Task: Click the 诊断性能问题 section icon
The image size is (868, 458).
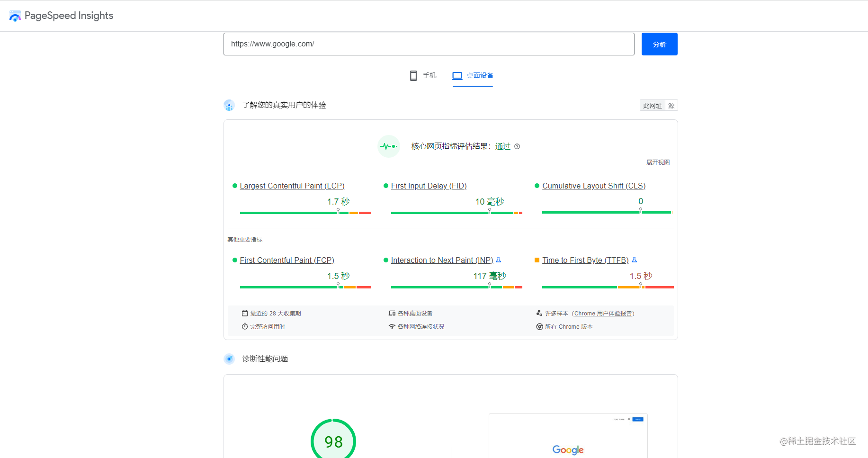Action: (229, 359)
